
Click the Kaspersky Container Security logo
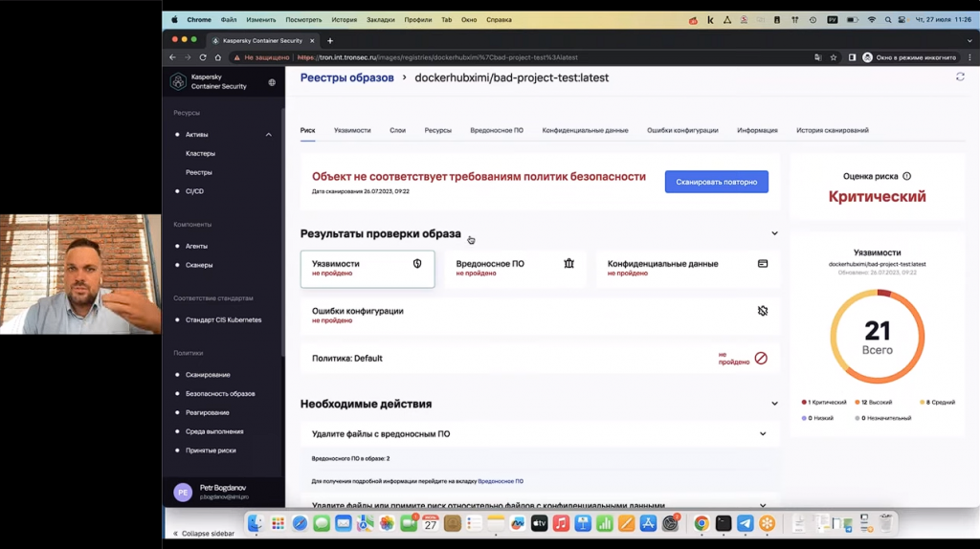click(178, 81)
